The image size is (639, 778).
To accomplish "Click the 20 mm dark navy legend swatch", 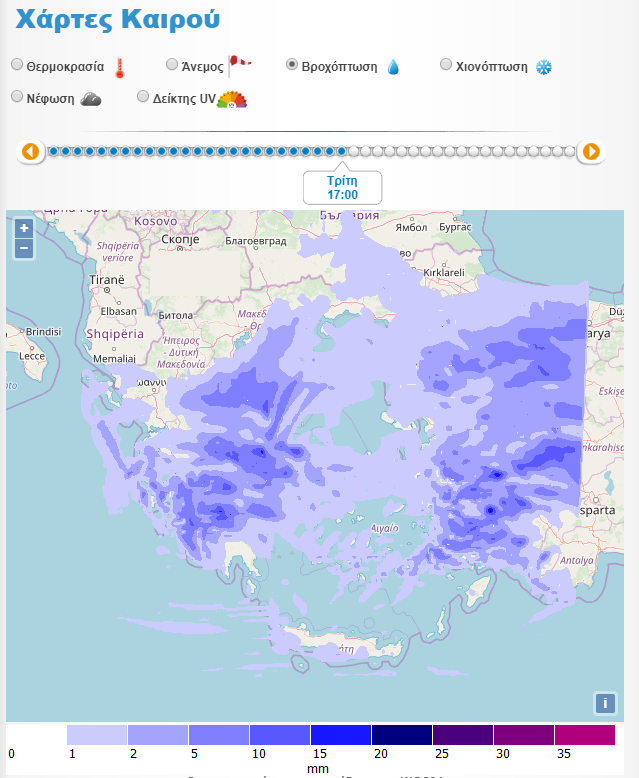I will point(402,735).
